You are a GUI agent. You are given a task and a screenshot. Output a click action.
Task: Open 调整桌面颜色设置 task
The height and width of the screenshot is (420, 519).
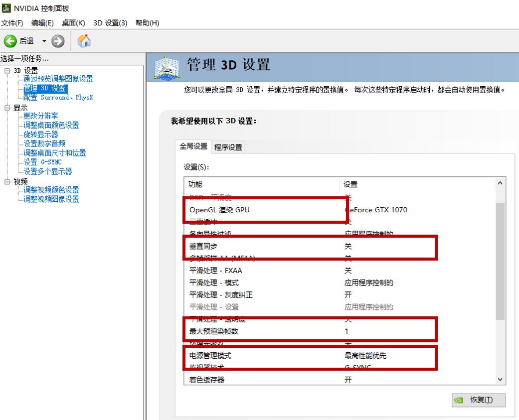click(x=51, y=125)
